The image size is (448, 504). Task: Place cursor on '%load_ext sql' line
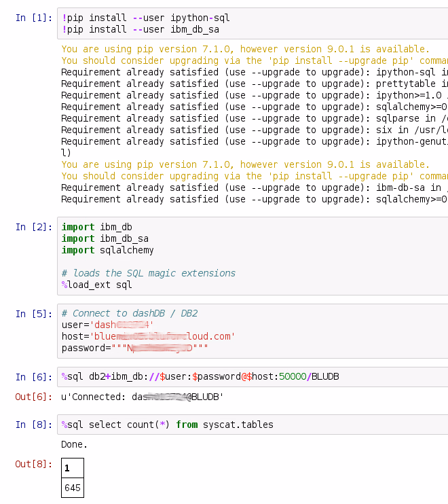[96, 285]
